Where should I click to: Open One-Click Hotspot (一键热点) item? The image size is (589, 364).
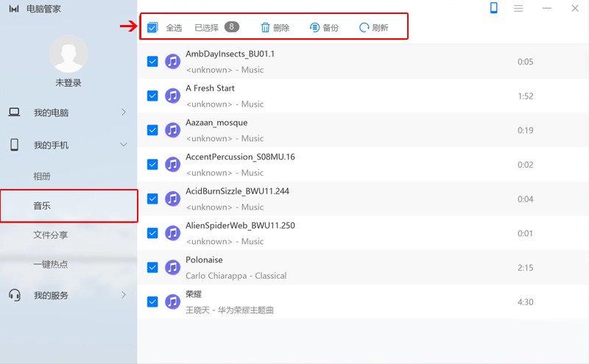point(50,265)
